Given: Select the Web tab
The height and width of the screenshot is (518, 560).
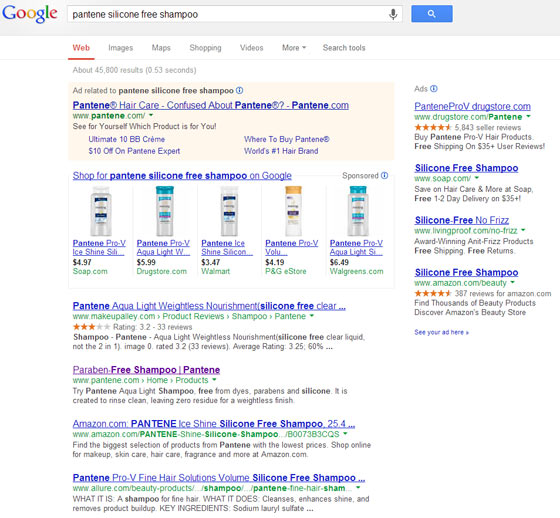Looking at the screenshot, I should 81,48.
